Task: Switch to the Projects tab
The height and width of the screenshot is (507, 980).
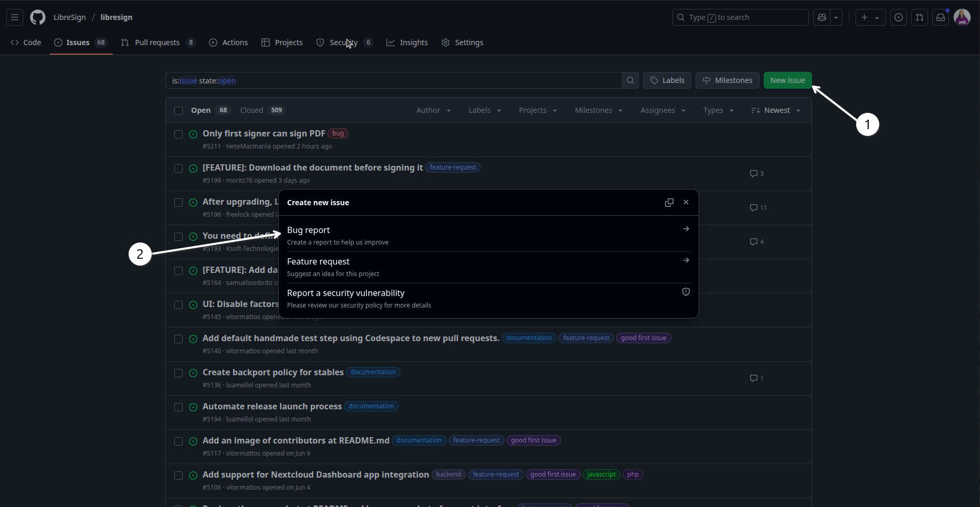Action: click(282, 43)
